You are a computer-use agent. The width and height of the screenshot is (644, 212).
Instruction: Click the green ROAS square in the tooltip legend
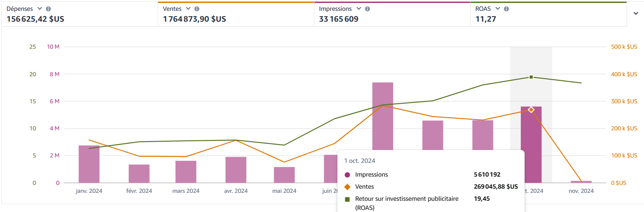click(x=347, y=199)
